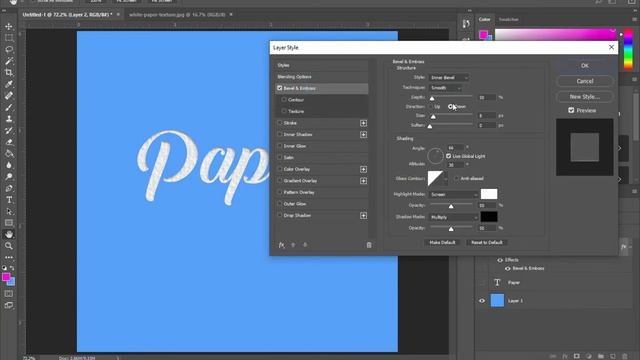
Task: Select the Magic Wand tool
Action: (9, 61)
